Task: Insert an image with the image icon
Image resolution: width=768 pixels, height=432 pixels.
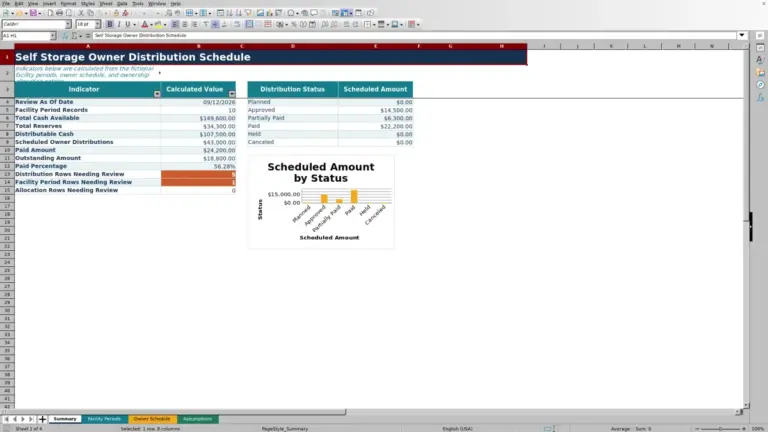Action: coord(261,13)
